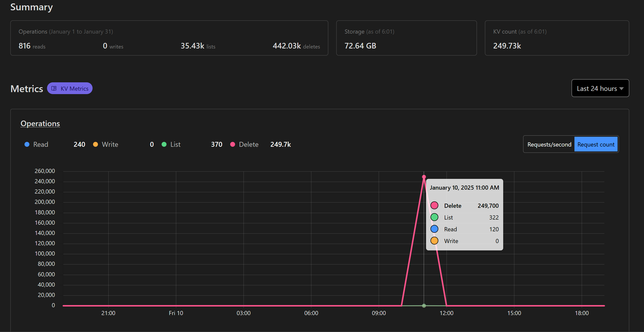Open the Last 24 hours dropdown
This screenshot has height=332, width=644.
click(600, 88)
